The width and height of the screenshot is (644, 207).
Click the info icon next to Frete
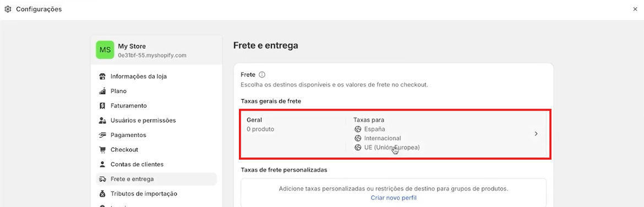(x=262, y=75)
